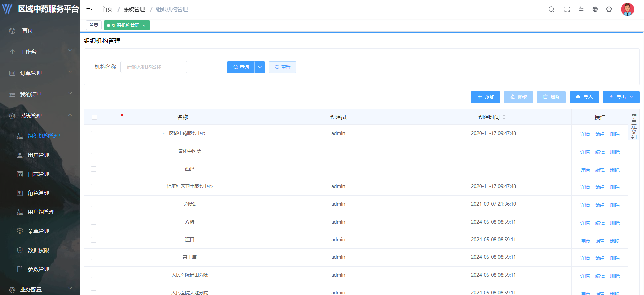Focus the 机构名称 input field
This screenshot has height=295, width=644.
pos(154,67)
